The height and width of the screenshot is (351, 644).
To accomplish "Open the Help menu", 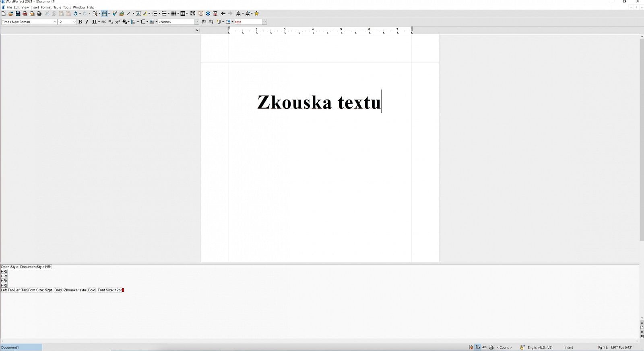I will point(91,7).
